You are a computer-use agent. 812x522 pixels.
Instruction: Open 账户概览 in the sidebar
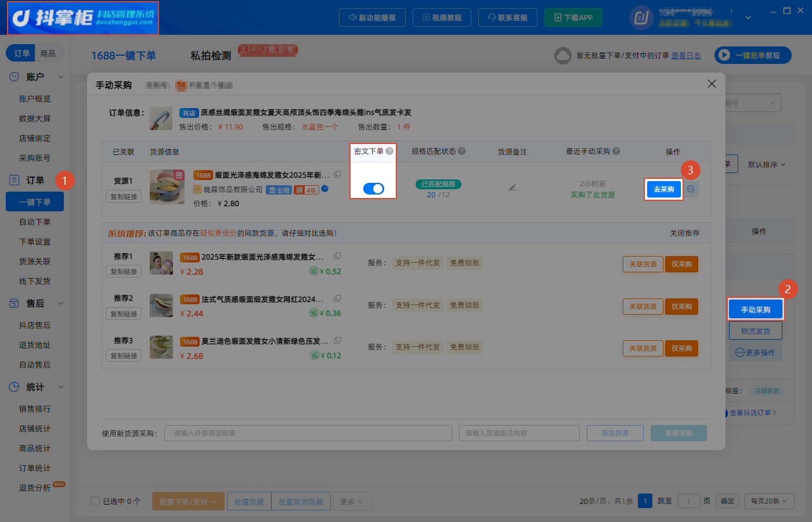[x=35, y=99]
